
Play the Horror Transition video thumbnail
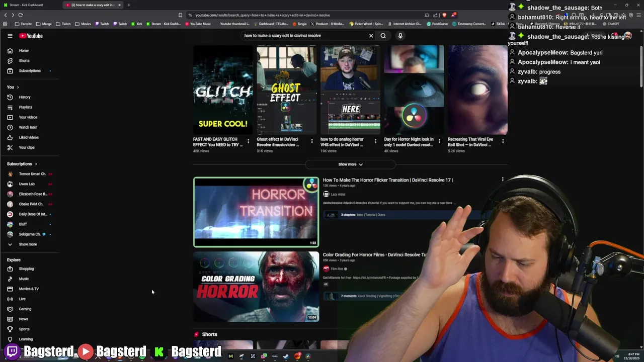(256, 212)
